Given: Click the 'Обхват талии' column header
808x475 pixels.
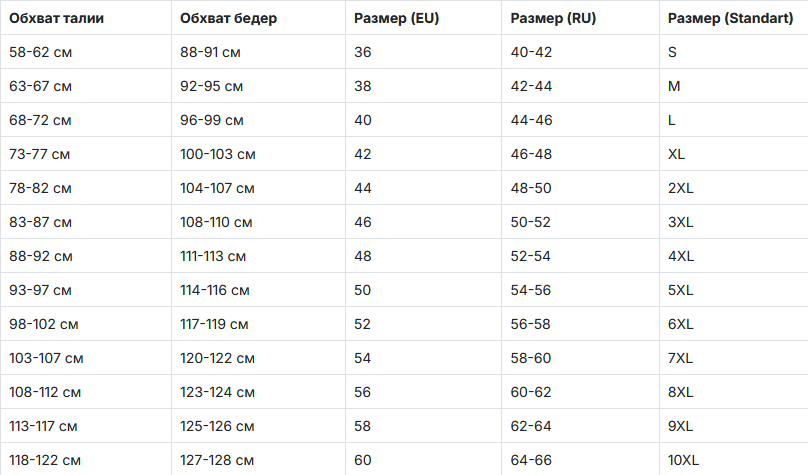Looking at the screenshot, I should point(56,19).
